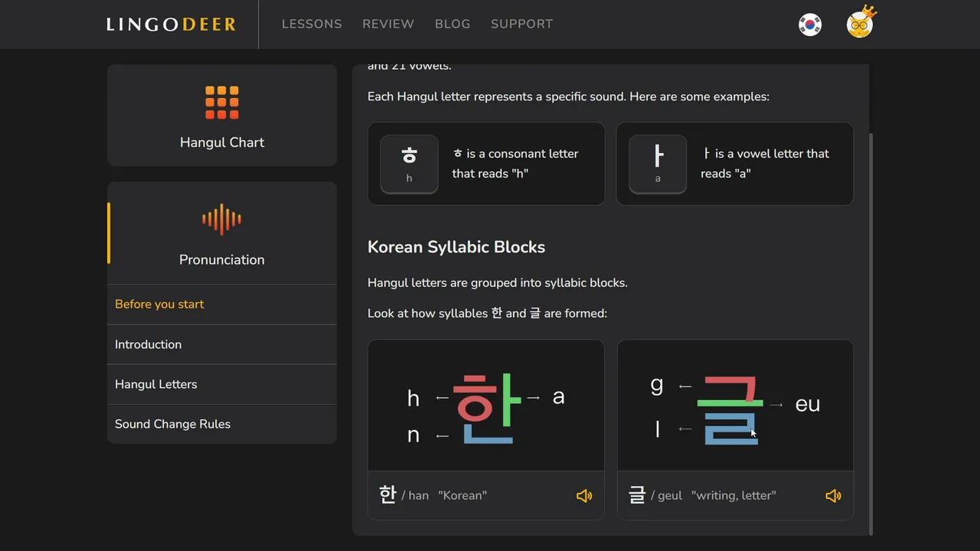Click the text 'ㅏ is a vowel letter'
980x551 pixels.
(x=765, y=154)
